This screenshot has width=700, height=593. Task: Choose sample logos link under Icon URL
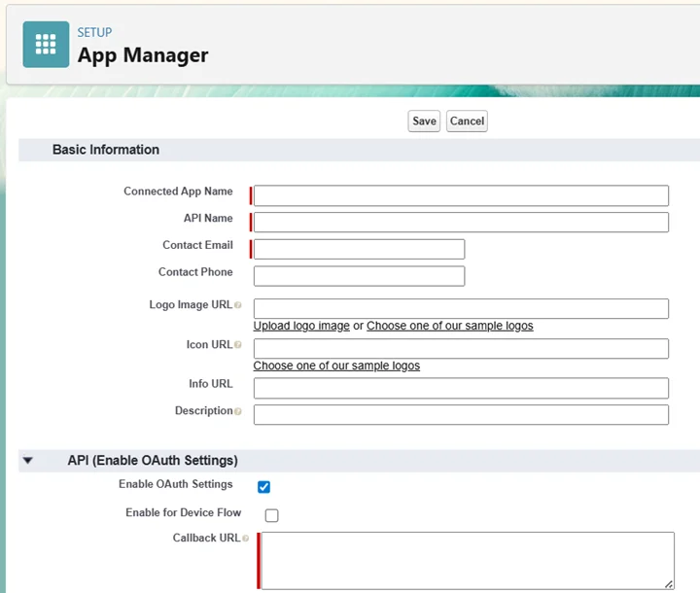(x=336, y=366)
